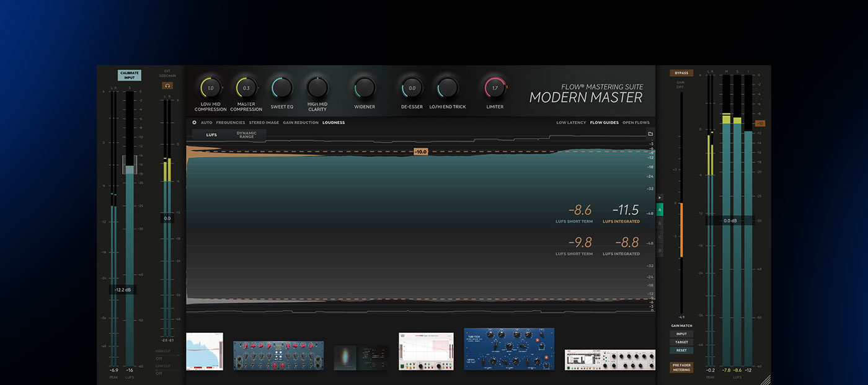Click the High Mid Clarity knob
Screen dimensions: 868x385
(x=317, y=88)
